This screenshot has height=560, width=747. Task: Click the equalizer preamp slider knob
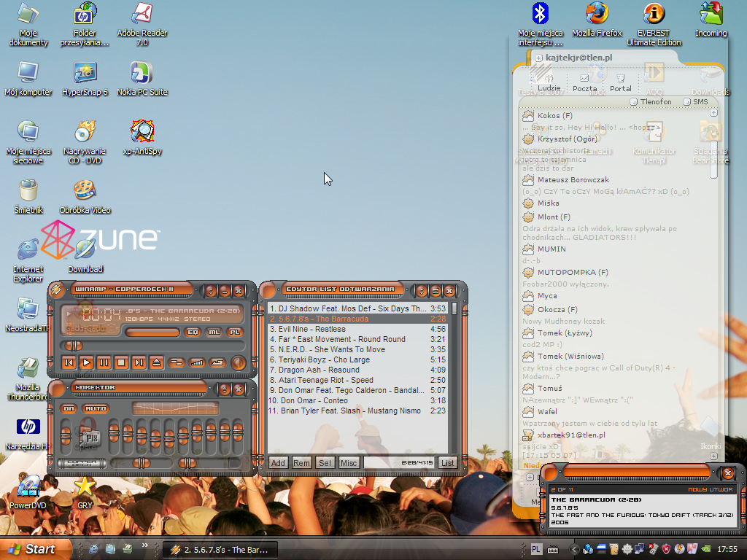[x=66, y=435]
